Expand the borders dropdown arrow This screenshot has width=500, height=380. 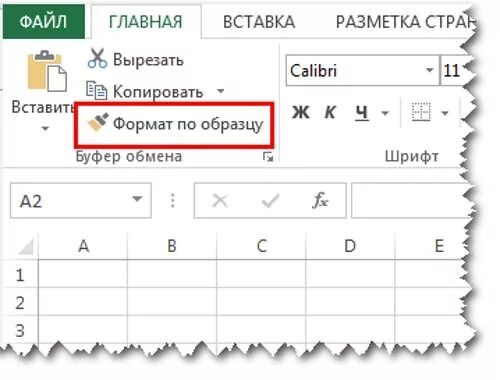point(445,113)
